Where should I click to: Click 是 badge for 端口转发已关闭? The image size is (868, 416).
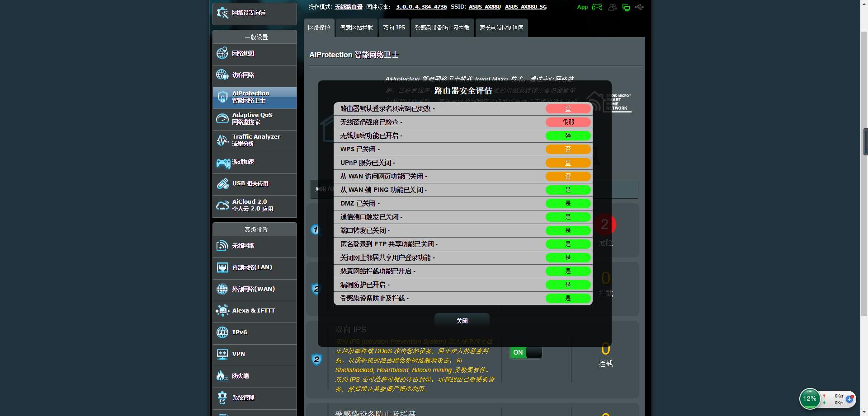tap(568, 231)
